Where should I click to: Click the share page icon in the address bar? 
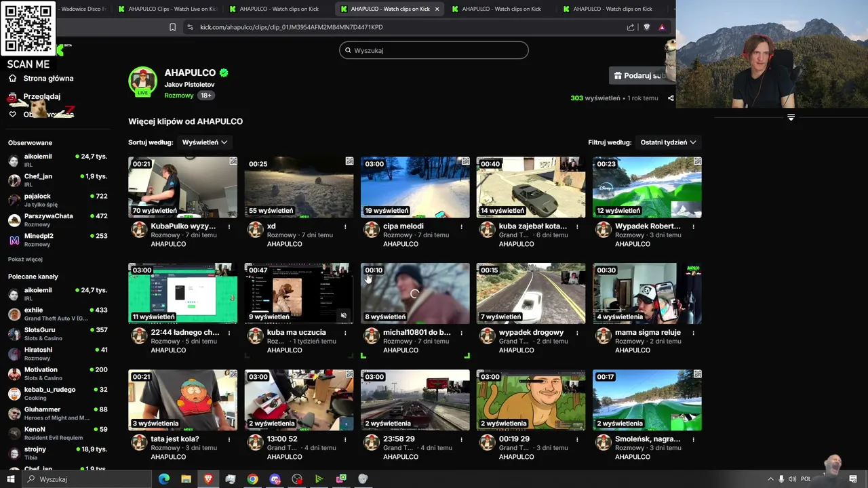click(x=631, y=27)
